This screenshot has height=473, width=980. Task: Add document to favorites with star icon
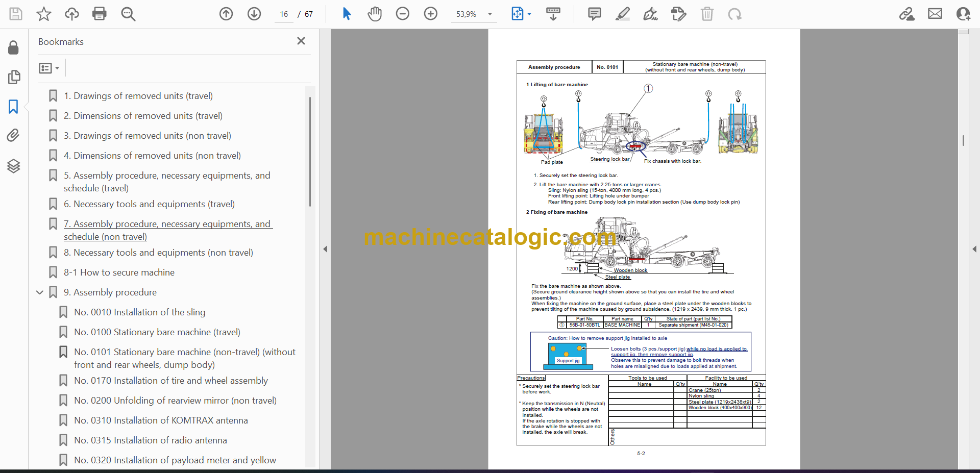tap(44, 14)
